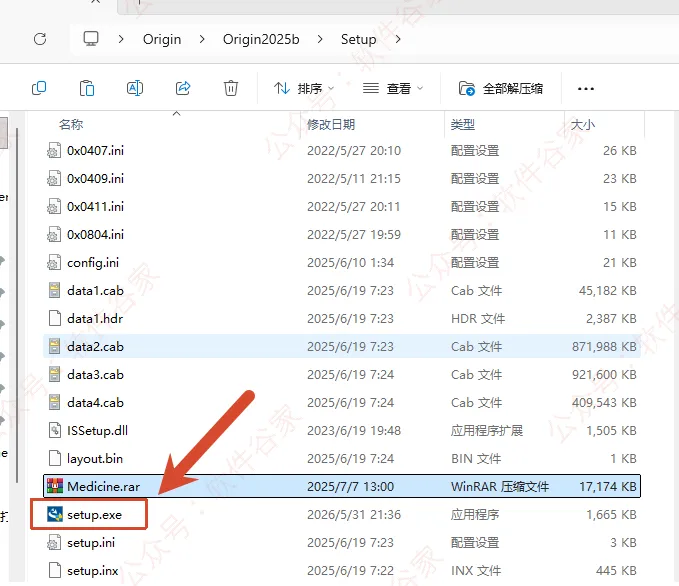This screenshot has width=679, height=586.
Task: Click the Delete trash icon
Action: click(x=231, y=88)
